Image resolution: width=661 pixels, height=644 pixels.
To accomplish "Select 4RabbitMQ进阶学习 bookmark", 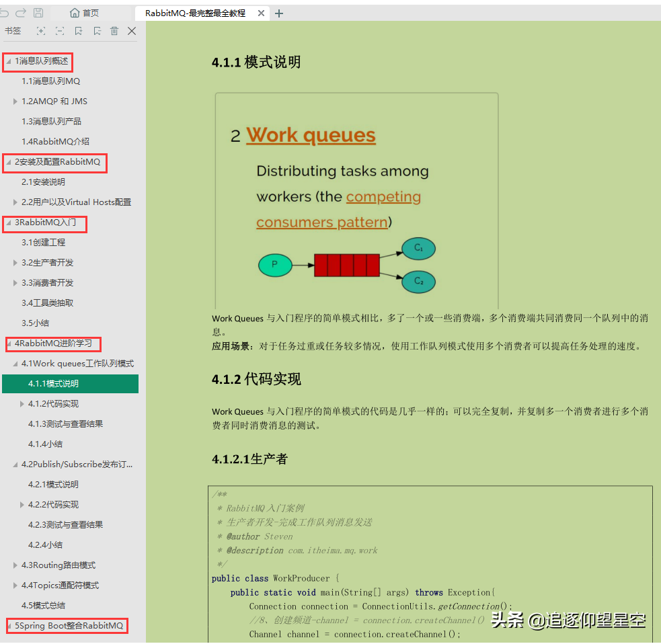I will (x=53, y=344).
